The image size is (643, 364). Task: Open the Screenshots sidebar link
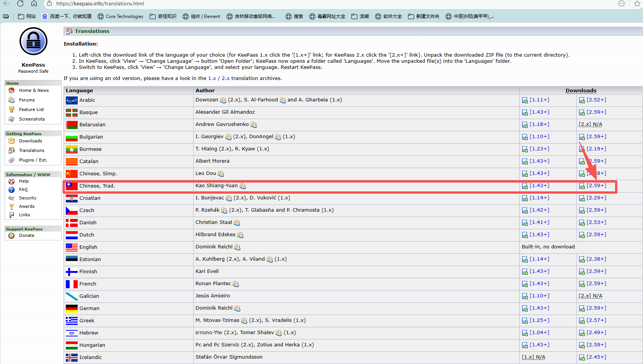point(32,119)
